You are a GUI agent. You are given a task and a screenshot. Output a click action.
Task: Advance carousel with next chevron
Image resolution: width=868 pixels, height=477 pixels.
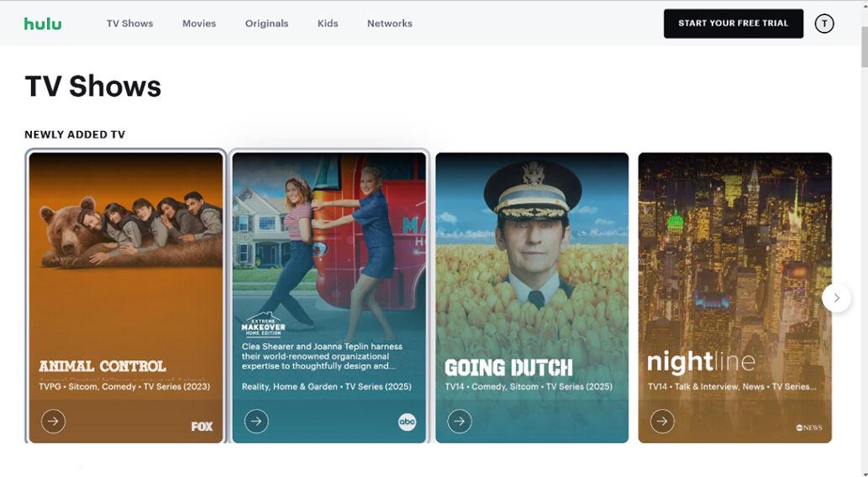(836, 298)
